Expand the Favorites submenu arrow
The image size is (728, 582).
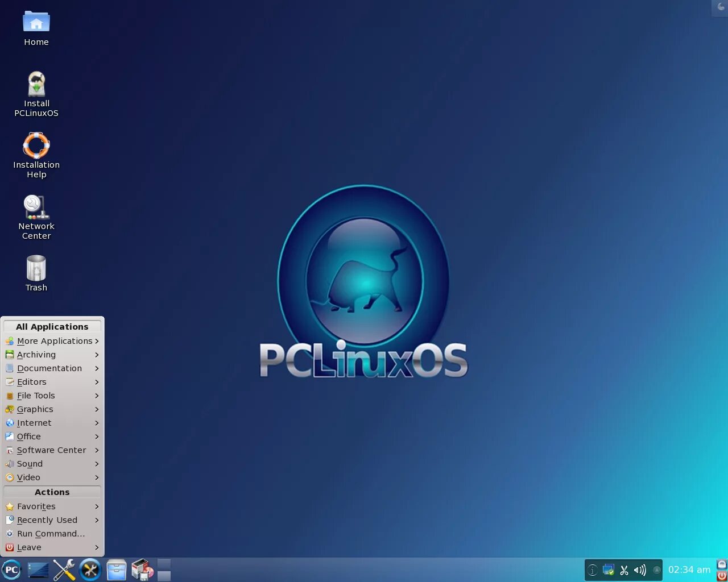click(97, 506)
